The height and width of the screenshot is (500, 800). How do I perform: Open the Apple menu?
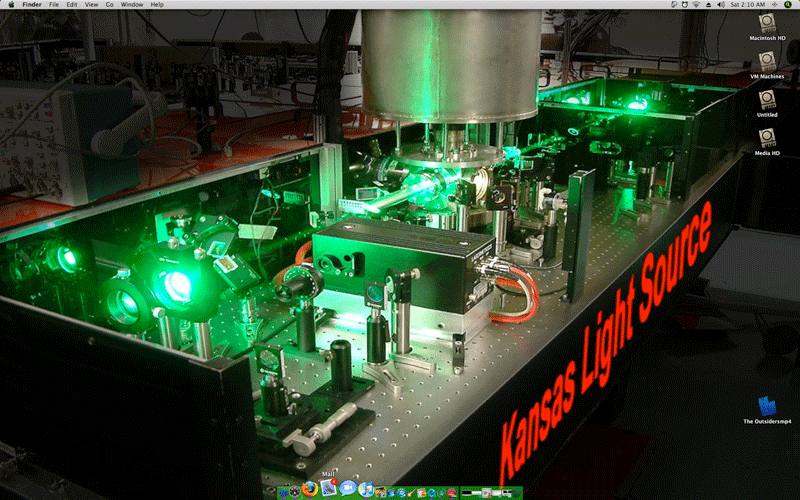[11, 4]
